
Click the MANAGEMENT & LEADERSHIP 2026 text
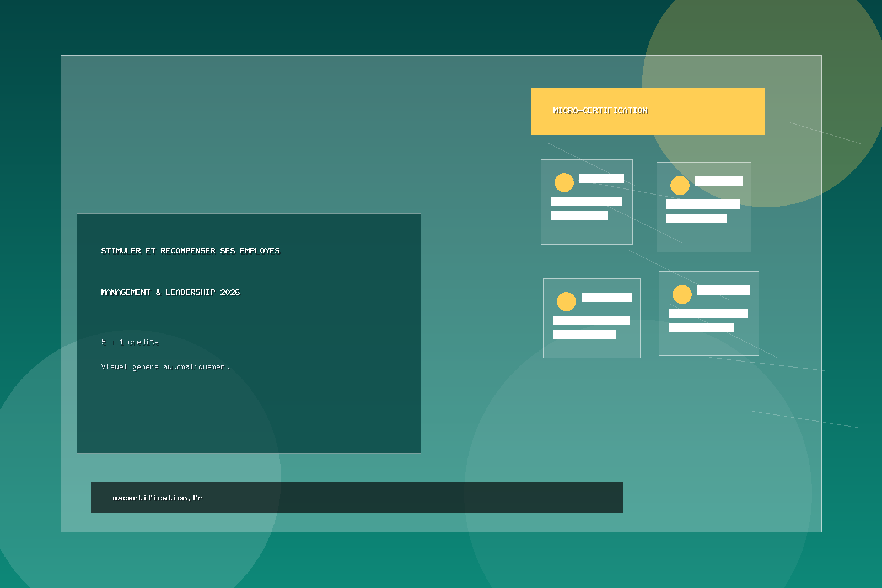(170, 292)
